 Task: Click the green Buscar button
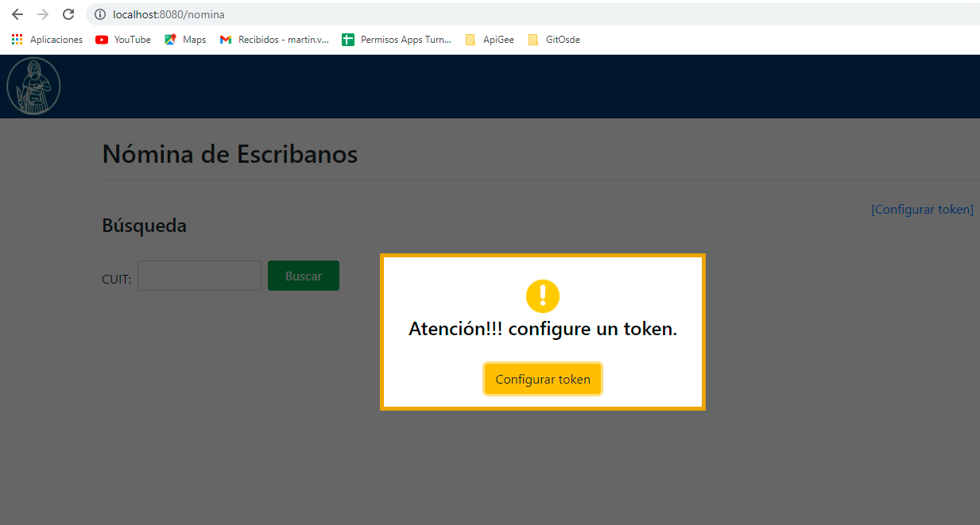click(304, 275)
